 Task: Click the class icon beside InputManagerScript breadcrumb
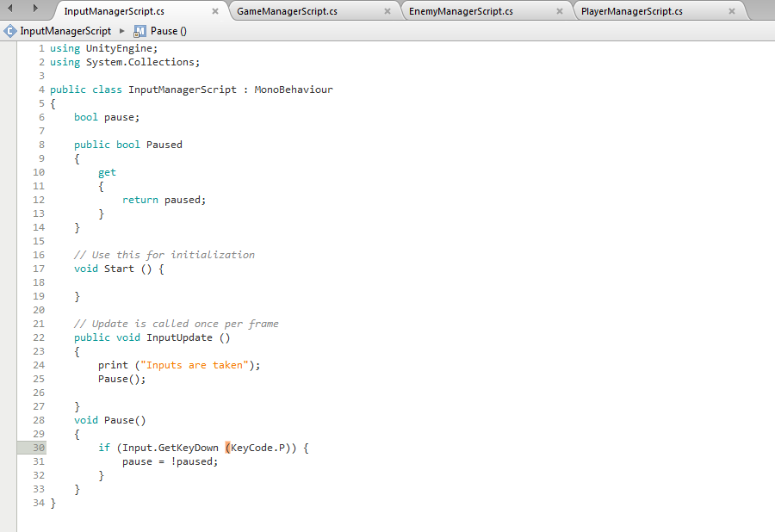9,31
